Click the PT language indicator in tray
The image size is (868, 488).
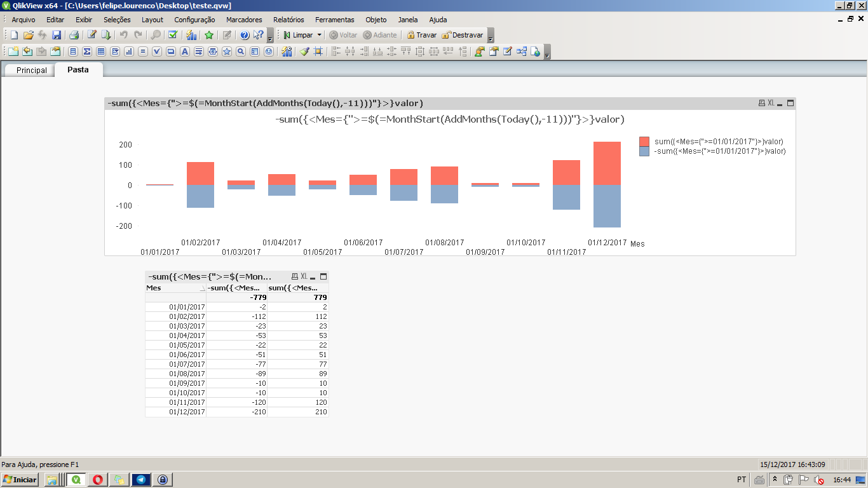pyautogui.click(x=742, y=480)
